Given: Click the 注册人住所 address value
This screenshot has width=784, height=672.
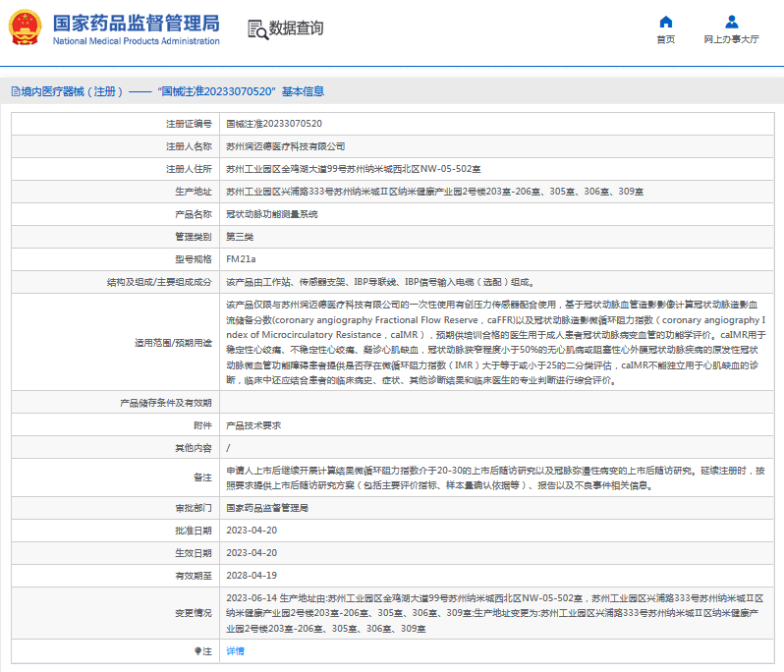Looking at the screenshot, I should [353, 169].
